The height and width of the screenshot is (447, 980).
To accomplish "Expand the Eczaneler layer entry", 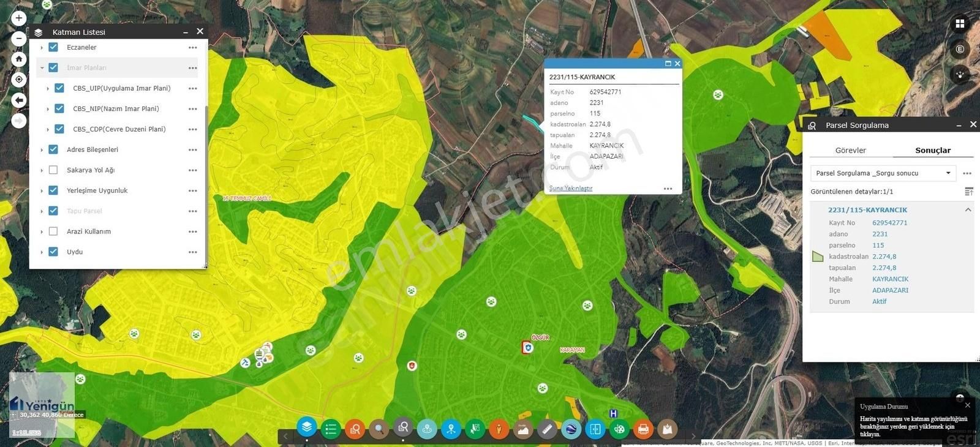I will click(42, 47).
